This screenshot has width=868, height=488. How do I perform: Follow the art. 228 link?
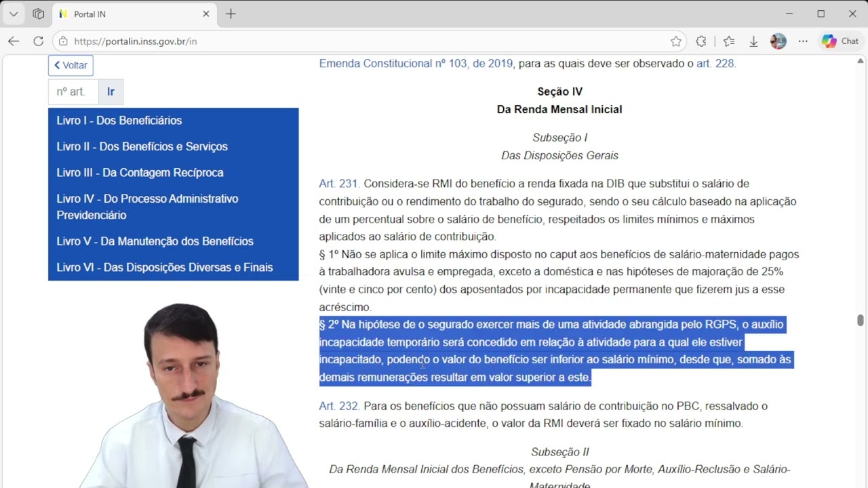(x=715, y=64)
